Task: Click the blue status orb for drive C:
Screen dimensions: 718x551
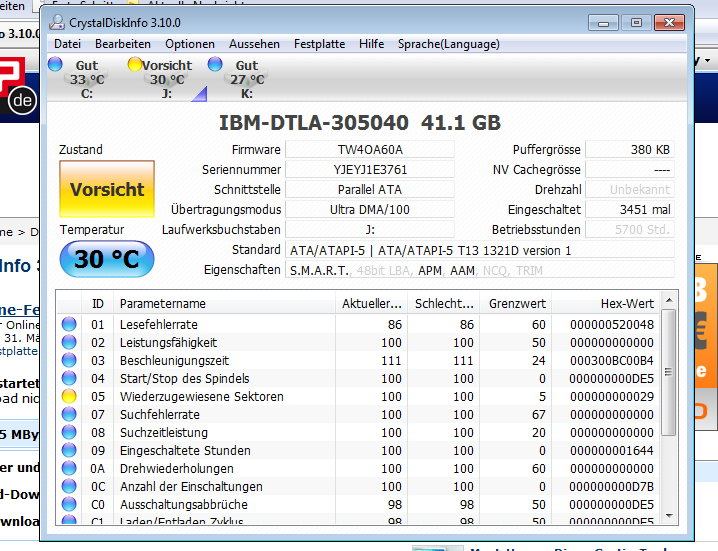Action: pos(55,64)
